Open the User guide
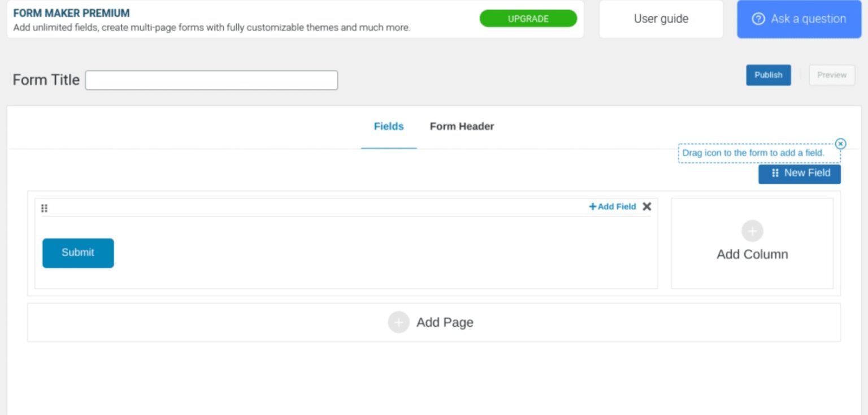The image size is (868, 415). click(661, 19)
